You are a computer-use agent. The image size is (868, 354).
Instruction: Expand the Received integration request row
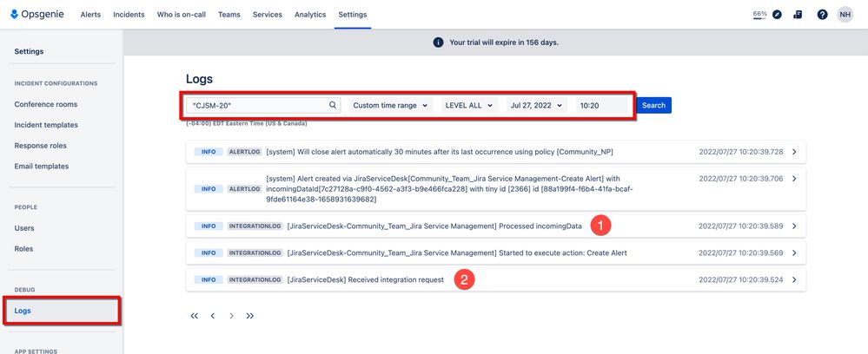click(x=794, y=280)
